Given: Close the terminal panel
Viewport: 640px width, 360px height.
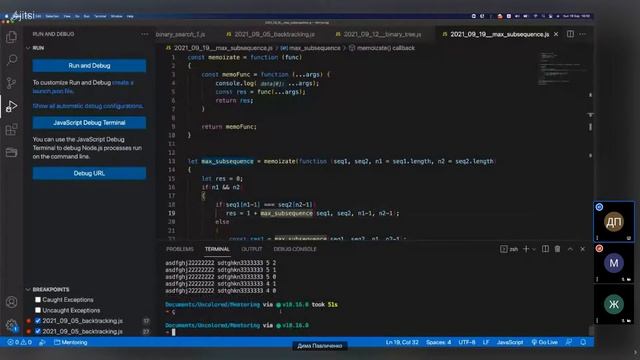Looking at the screenshot, I should pos(582,249).
